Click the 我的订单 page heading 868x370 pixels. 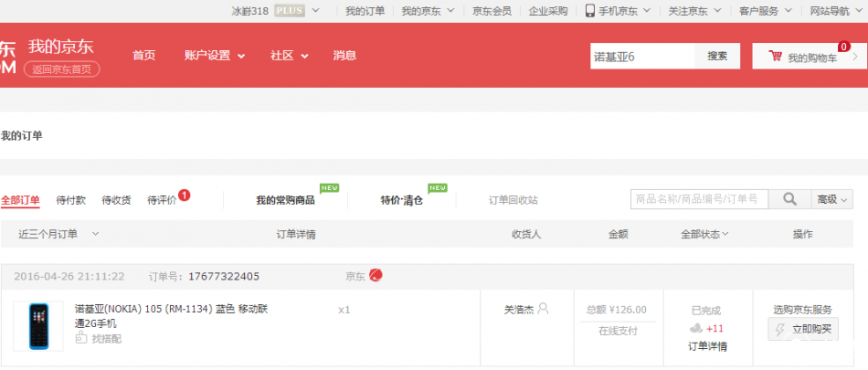click(x=21, y=135)
